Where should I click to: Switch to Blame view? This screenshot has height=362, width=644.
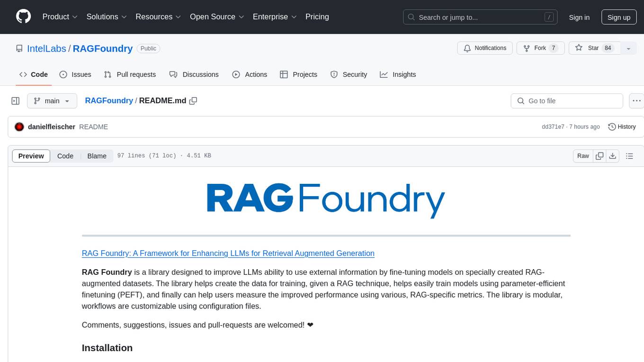[x=97, y=156]
